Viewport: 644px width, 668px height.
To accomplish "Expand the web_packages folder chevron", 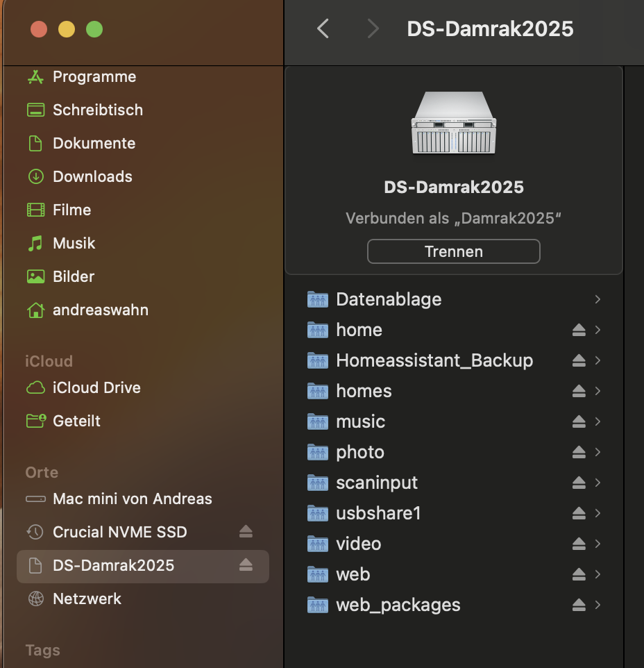I will point(598,605).
